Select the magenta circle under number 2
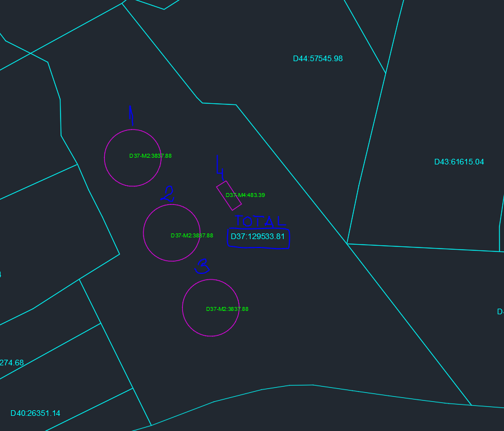504x431 pixels. pyautogui.click(x=172, y=233)
